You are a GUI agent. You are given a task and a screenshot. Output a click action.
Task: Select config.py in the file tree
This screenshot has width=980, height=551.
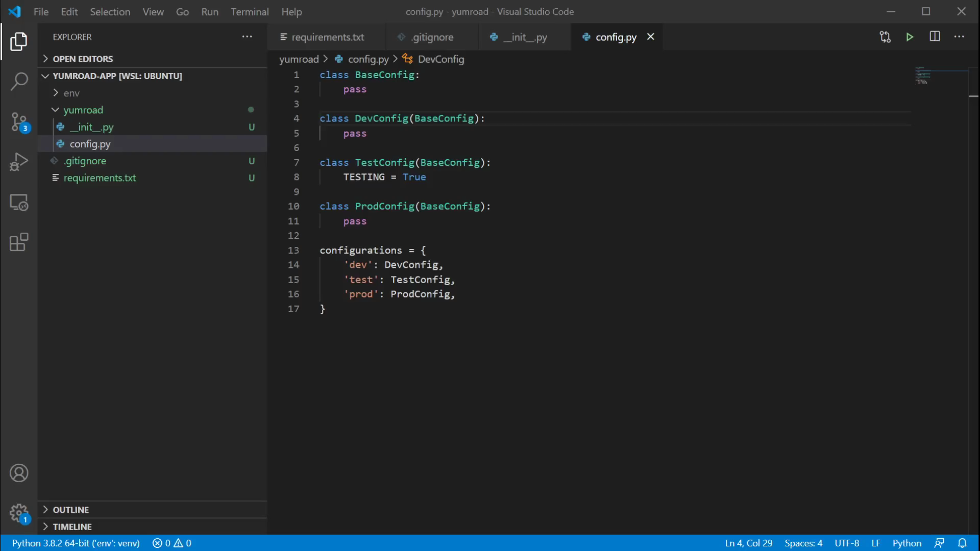click(152, 144)
